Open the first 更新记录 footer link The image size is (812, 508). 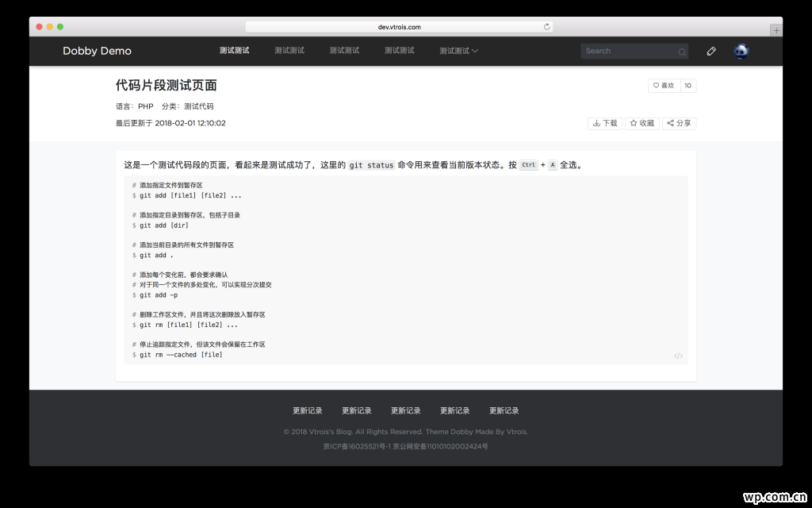pyautogui.click(x=308, y=410)
